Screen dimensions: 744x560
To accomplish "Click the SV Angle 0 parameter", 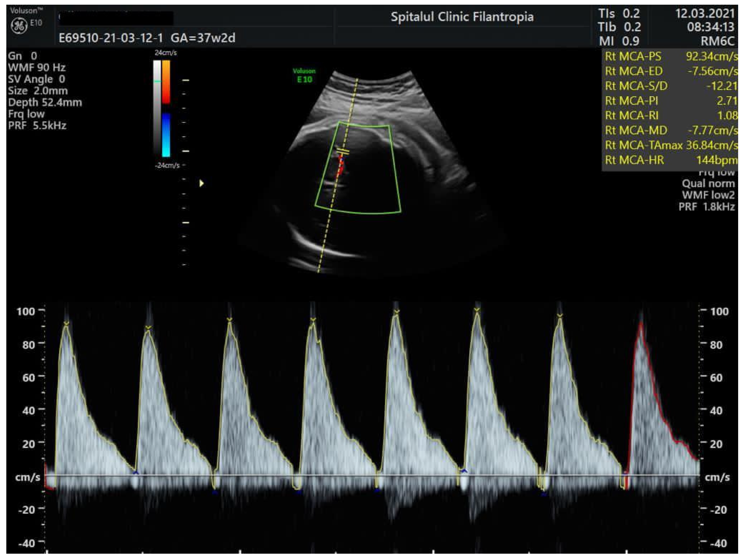I will click(36, 79).
